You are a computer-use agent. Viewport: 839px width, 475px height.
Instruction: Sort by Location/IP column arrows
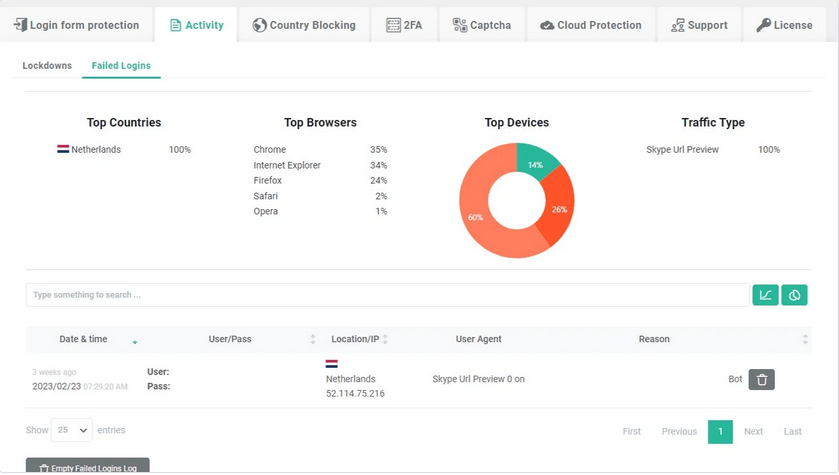[x=385, y=339]
